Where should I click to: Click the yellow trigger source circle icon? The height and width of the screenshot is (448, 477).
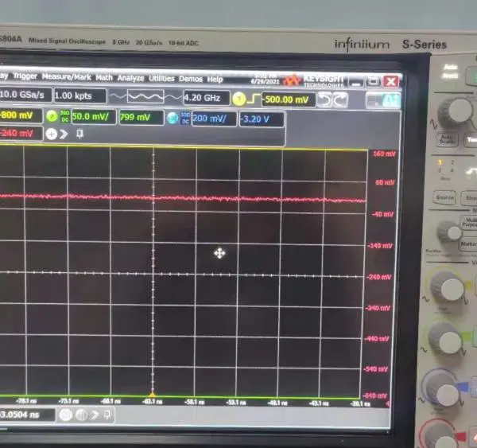(x=238, y=99)
